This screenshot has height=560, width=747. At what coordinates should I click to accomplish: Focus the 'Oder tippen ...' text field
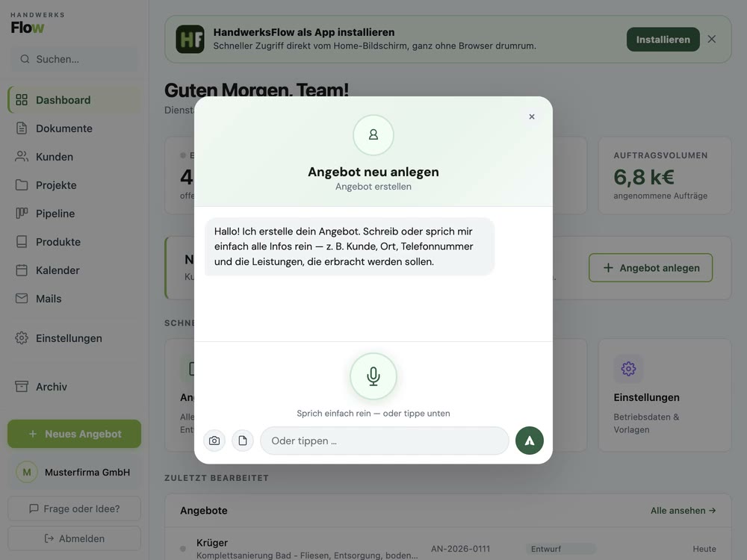pyautogui.click(x=385, y=441)
